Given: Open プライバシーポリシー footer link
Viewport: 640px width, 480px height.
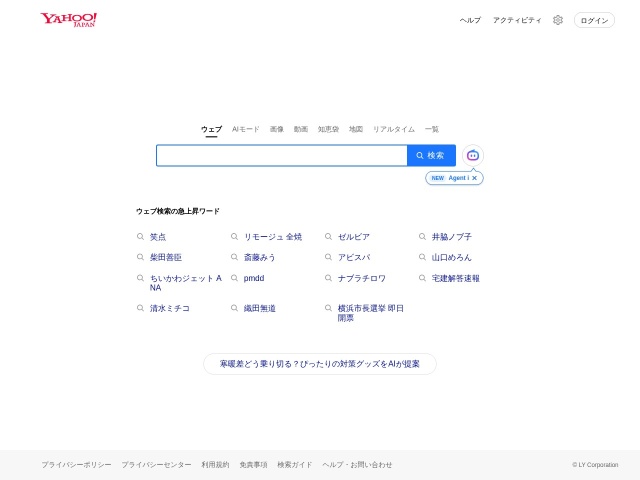Looking at the screenshot, I should 76,464.
